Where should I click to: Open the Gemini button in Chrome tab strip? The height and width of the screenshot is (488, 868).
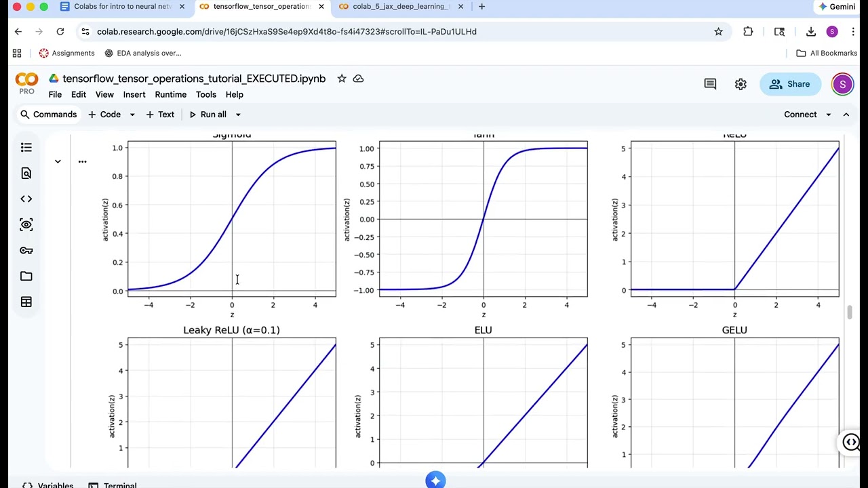(x=837, y=7)
